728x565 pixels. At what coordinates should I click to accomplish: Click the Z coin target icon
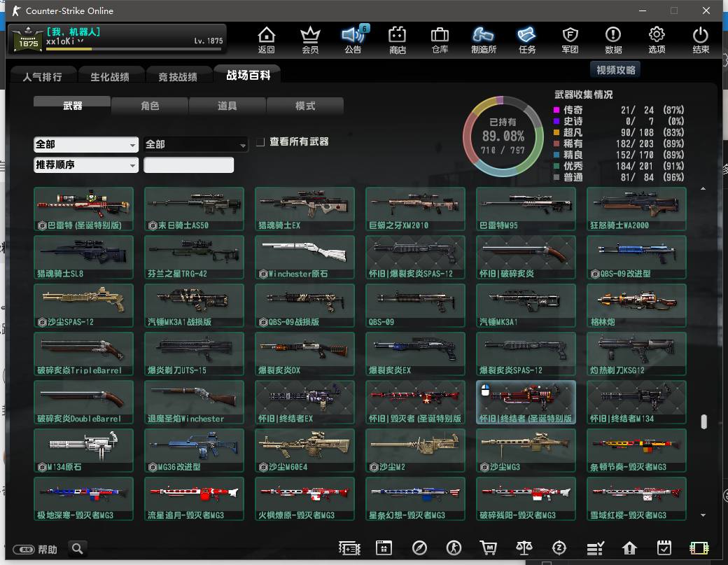point(559,548)
